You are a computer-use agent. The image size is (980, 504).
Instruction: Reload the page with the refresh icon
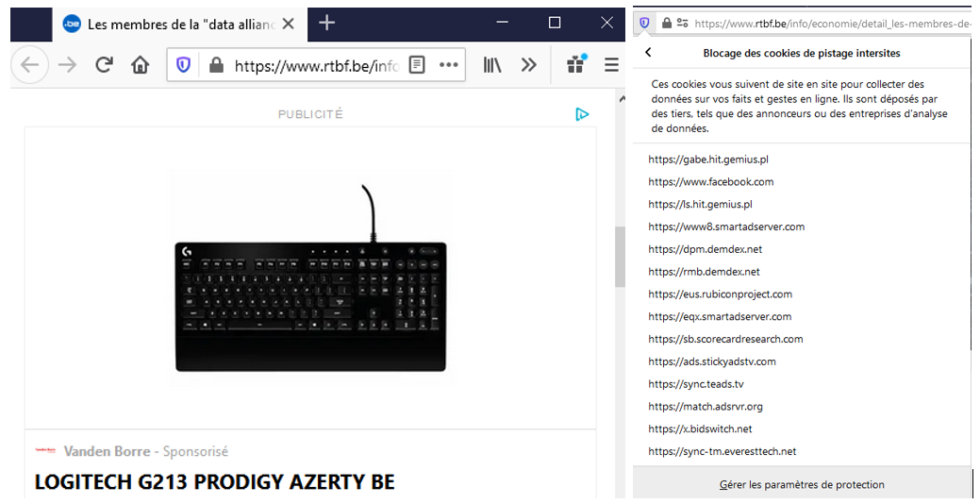(x=104, y=64)
